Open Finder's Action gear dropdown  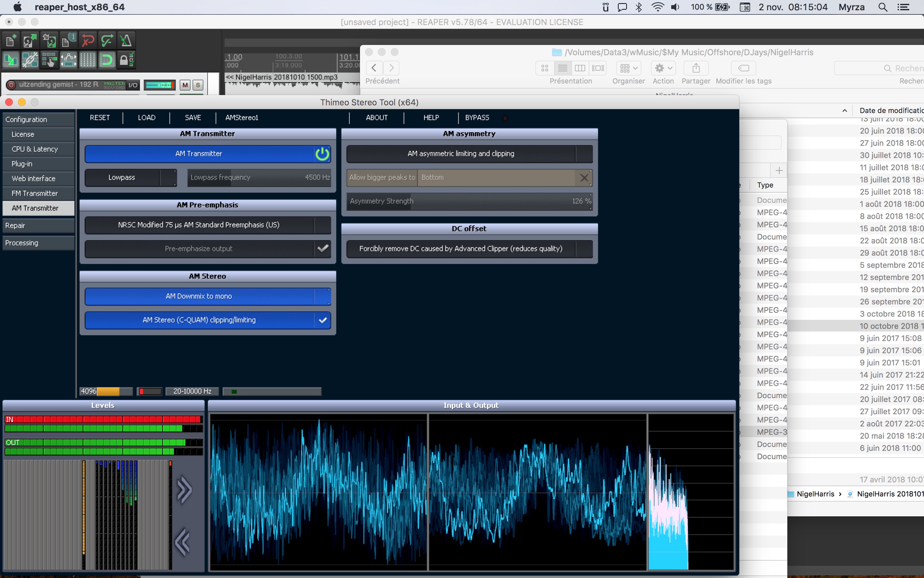[x=663, y=68]
